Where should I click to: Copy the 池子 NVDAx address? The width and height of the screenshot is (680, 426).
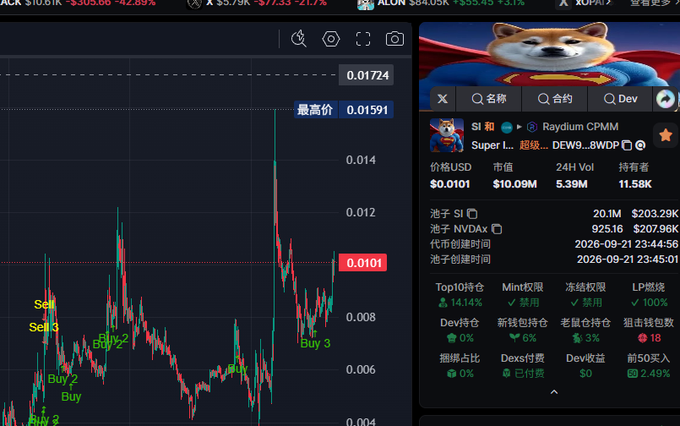coord(497,229)
